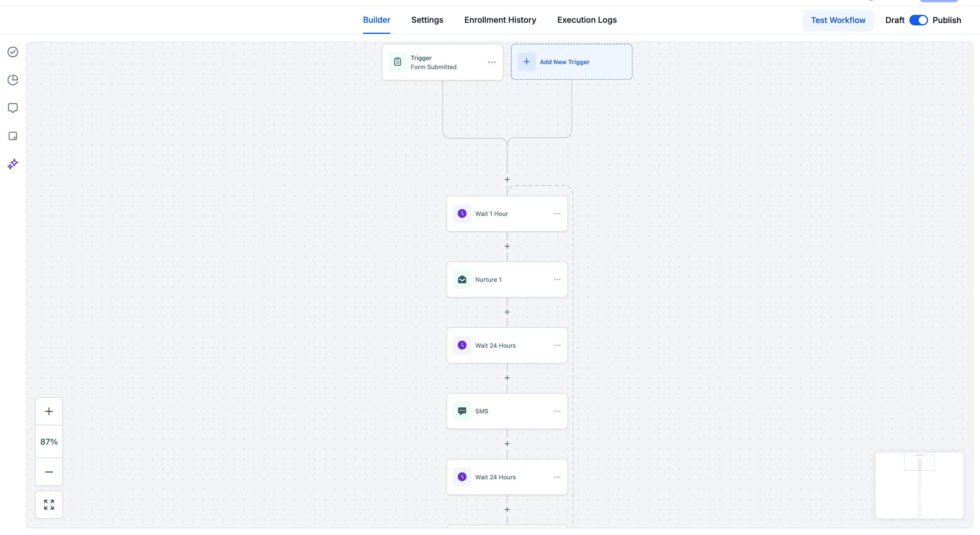The image size is (980, 535).
Task: Open options menu for first Wait 24 Hours
Action: pos(557,345)
